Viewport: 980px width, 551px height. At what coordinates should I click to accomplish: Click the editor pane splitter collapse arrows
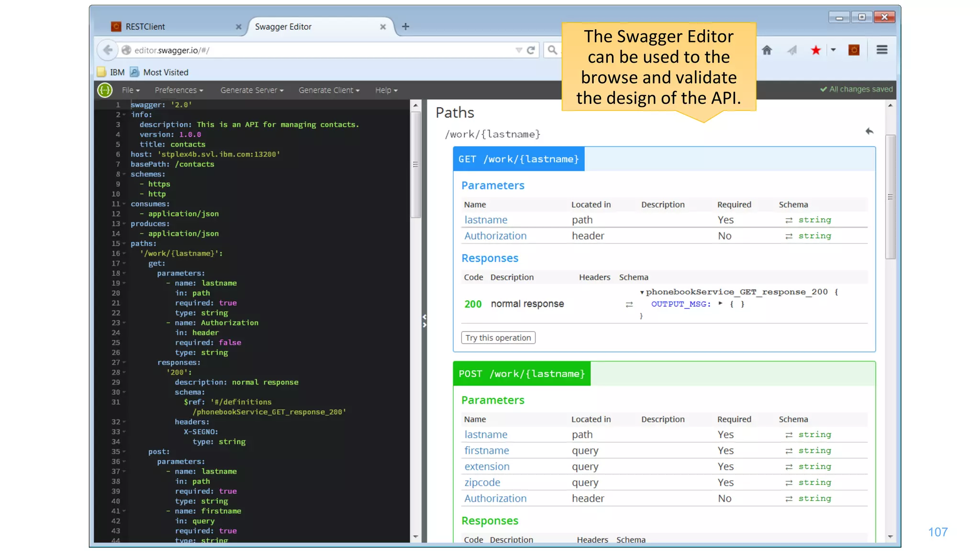click(424, 321)
